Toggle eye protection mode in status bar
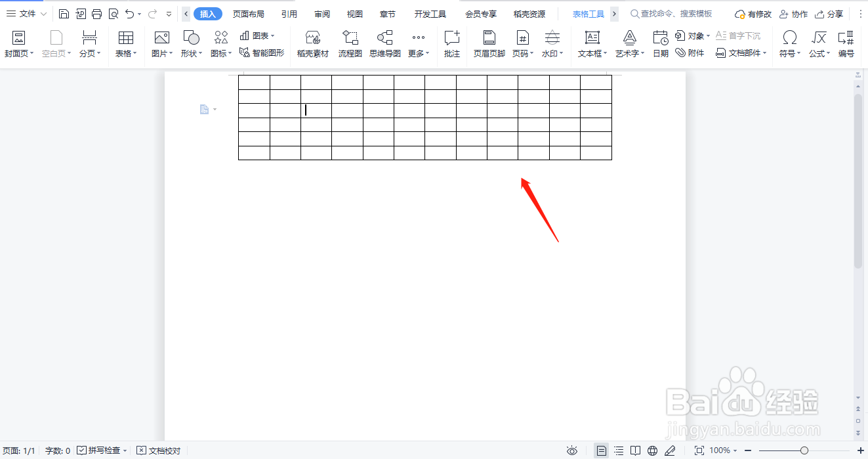Viewport: 868px width, 459px height. coord(572,450)
